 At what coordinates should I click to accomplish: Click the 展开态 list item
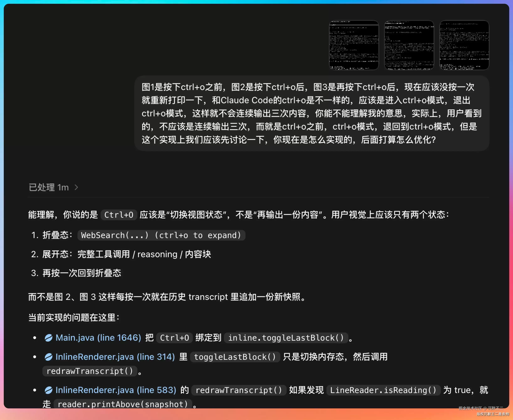(121, 254)
